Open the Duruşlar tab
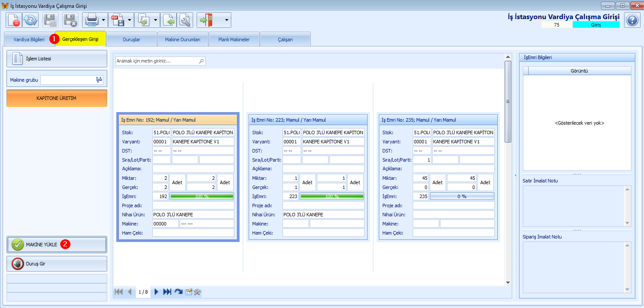This screenshot has height=308, width=644. [x=131, y=39]
